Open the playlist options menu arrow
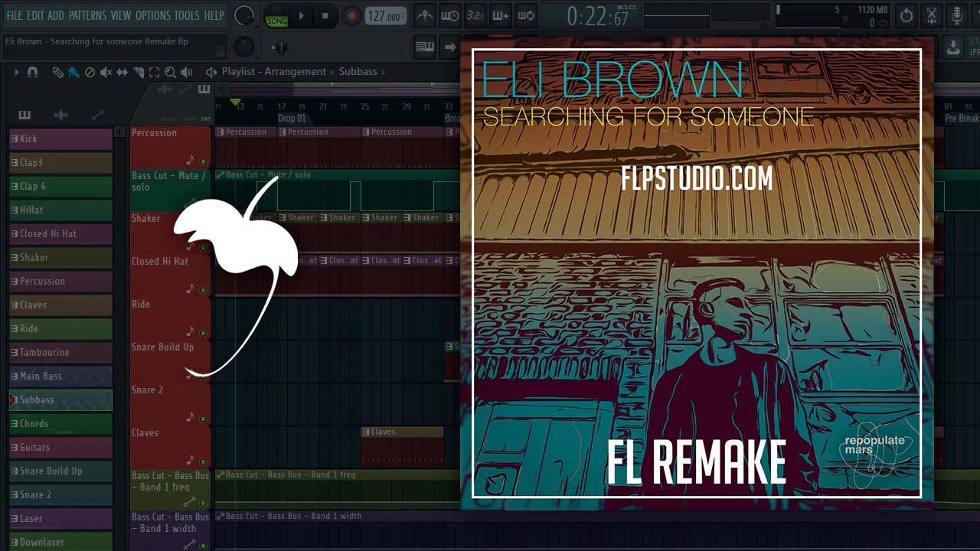 16,72
